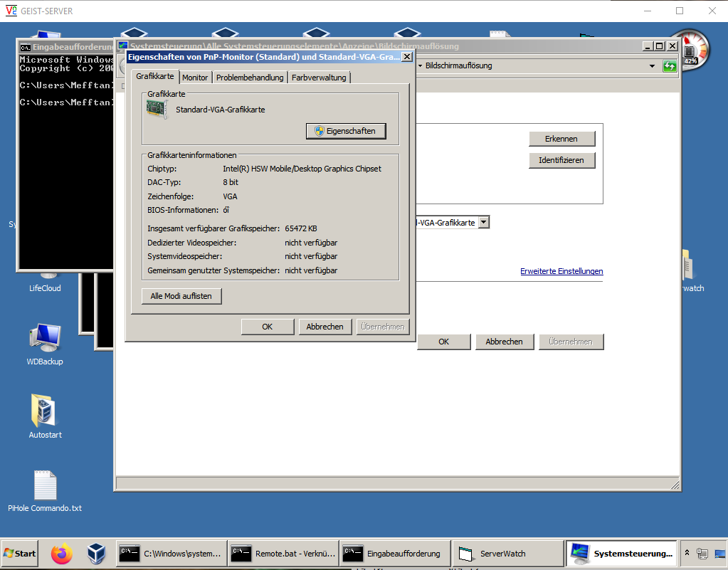This screenshot has height=570, width=728.
Task: Open the Farbverwaltung tab
Action: click(x=319, y=78)
